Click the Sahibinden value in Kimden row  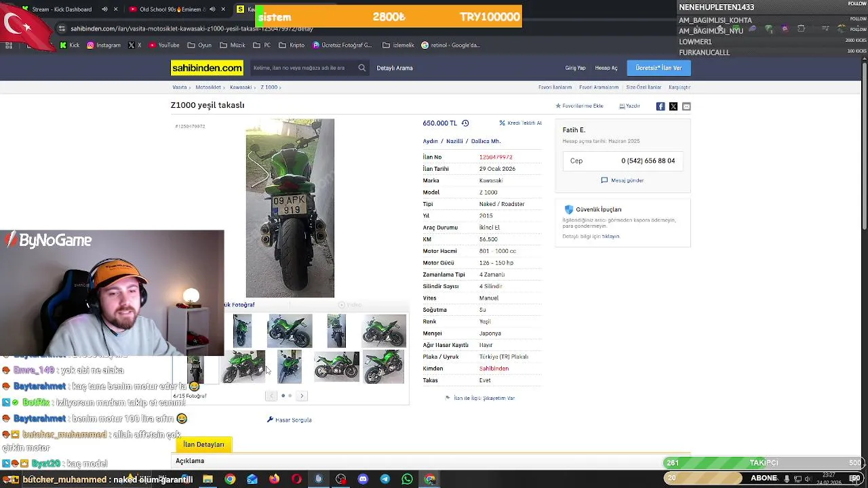pyautogui.click(x=494, y=369)
